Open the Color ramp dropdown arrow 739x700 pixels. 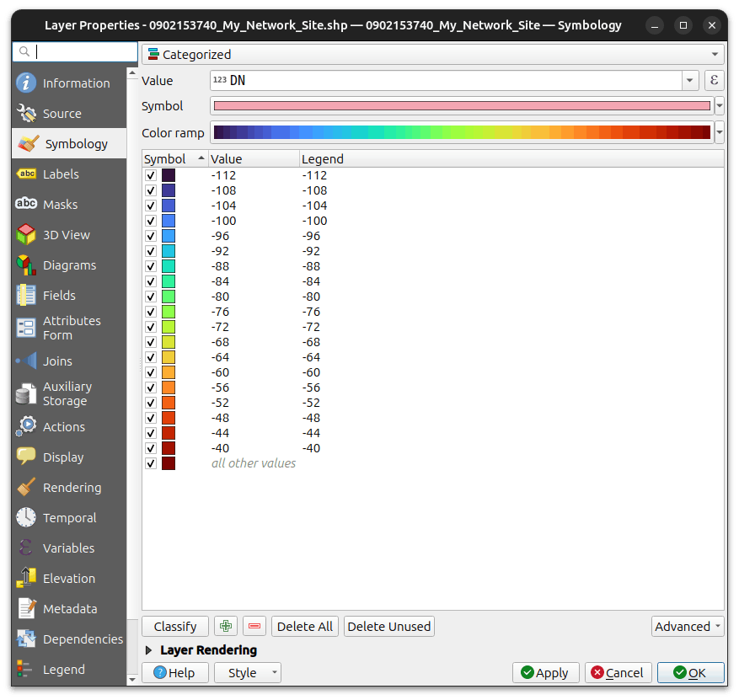(720, 132)
